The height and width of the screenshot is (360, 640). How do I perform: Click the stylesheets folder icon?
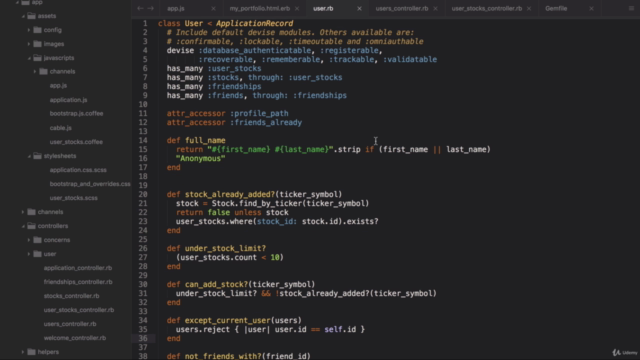click(38, 156)
